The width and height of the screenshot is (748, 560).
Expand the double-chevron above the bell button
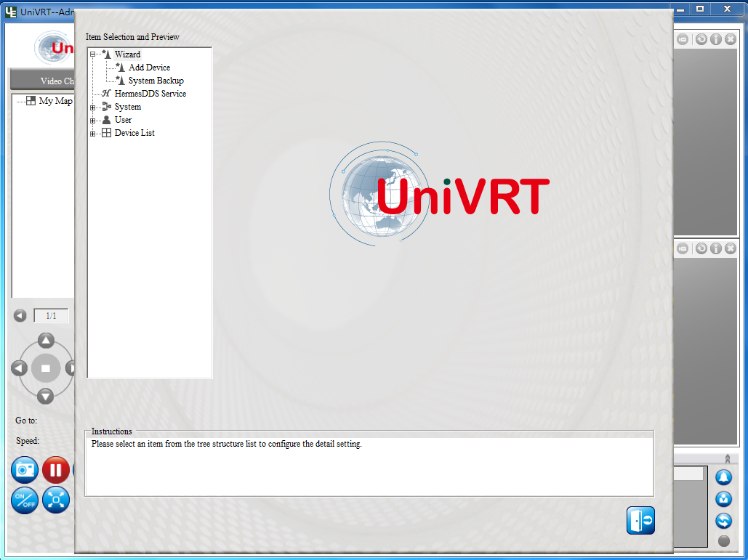click(728, 459)
